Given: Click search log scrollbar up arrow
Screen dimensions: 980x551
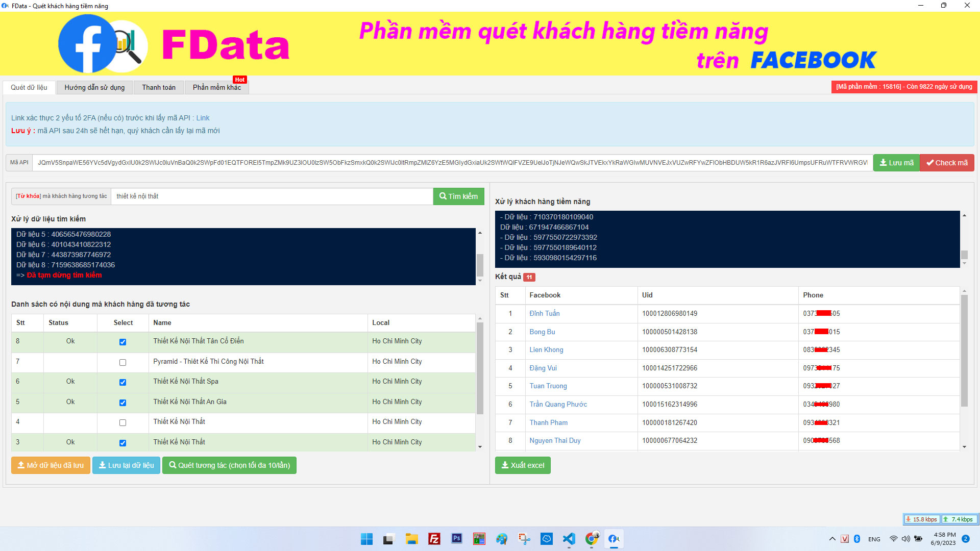Looking at the screenshot, I should coord(480,233).
